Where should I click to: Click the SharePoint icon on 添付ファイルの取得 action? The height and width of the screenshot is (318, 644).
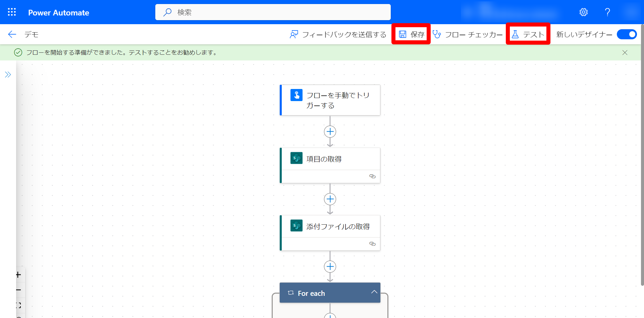[297, 225]
